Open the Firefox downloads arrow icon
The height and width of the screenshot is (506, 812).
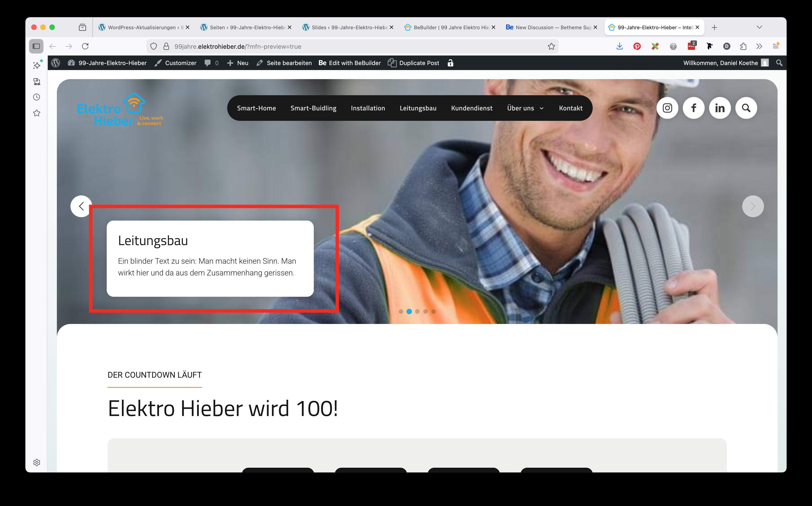[619, 46]
